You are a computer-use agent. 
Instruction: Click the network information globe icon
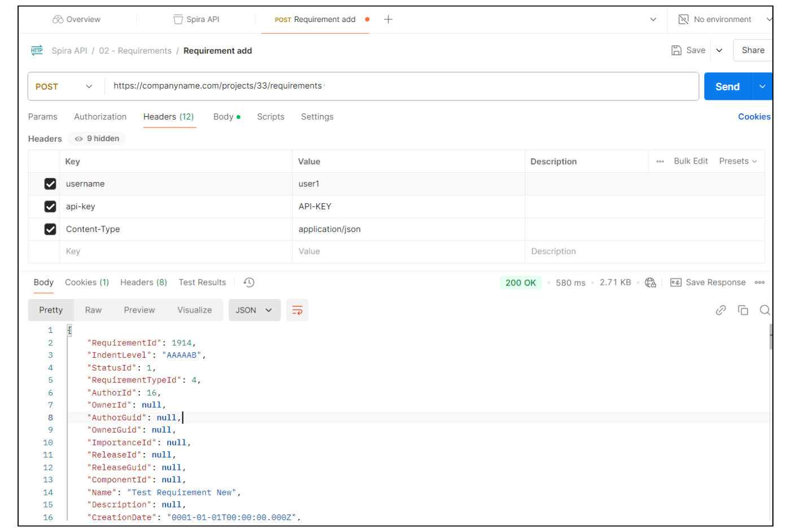(x=650, y=283)
